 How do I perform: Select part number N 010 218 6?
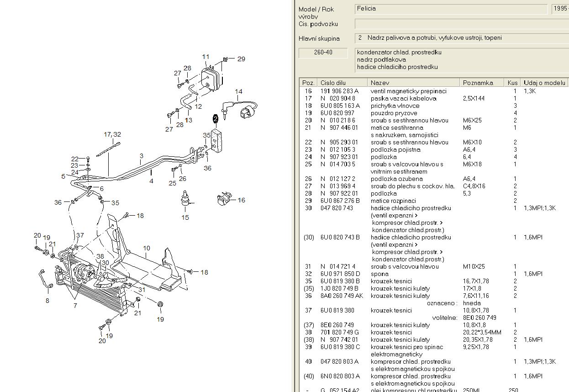tap(337, 120)
